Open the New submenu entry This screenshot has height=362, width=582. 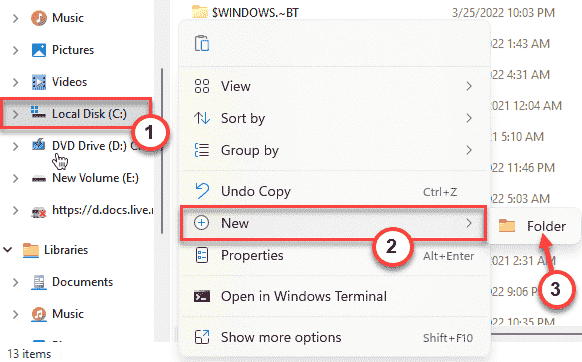[x=333, y=223]
